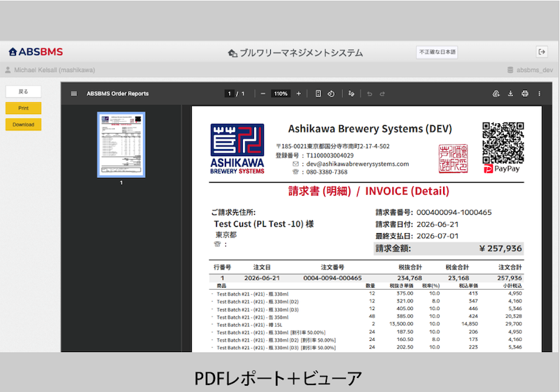Screen dimensions: 560x392
Task: Redo the annotation
Action: pos(382,94)
